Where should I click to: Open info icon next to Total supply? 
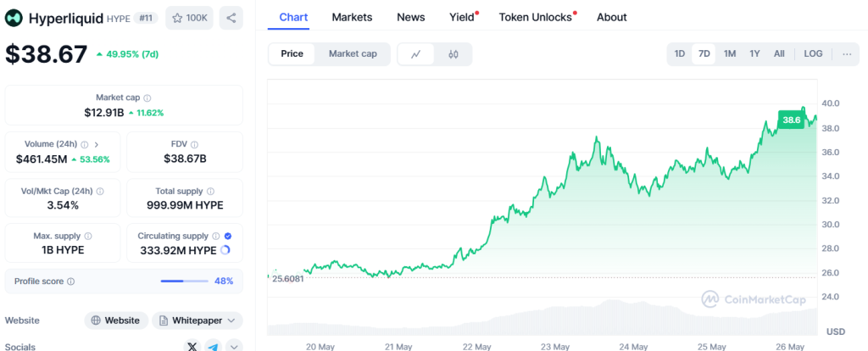(210, 191)
